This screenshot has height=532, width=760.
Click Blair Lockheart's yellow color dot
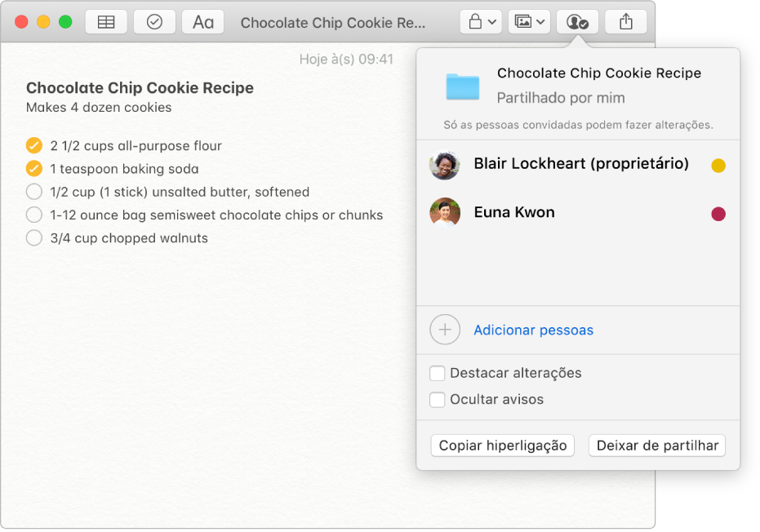click(718, 166)
